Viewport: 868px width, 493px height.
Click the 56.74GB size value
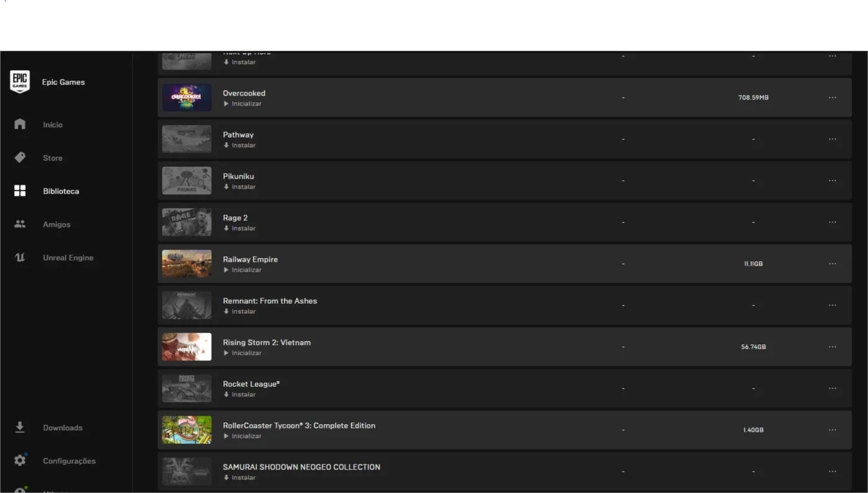tap(753, 347)
